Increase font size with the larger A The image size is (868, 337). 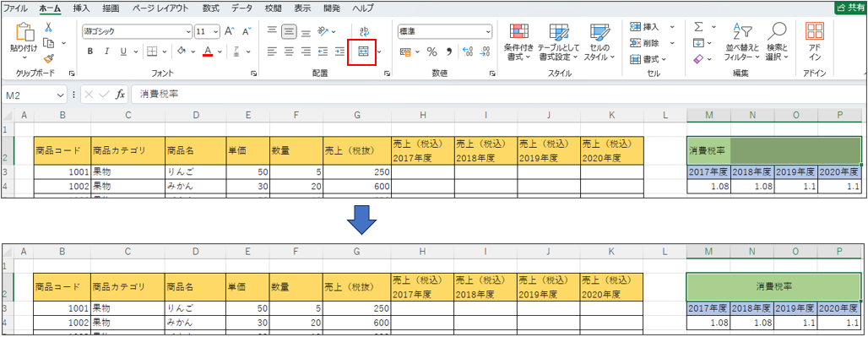230,31
